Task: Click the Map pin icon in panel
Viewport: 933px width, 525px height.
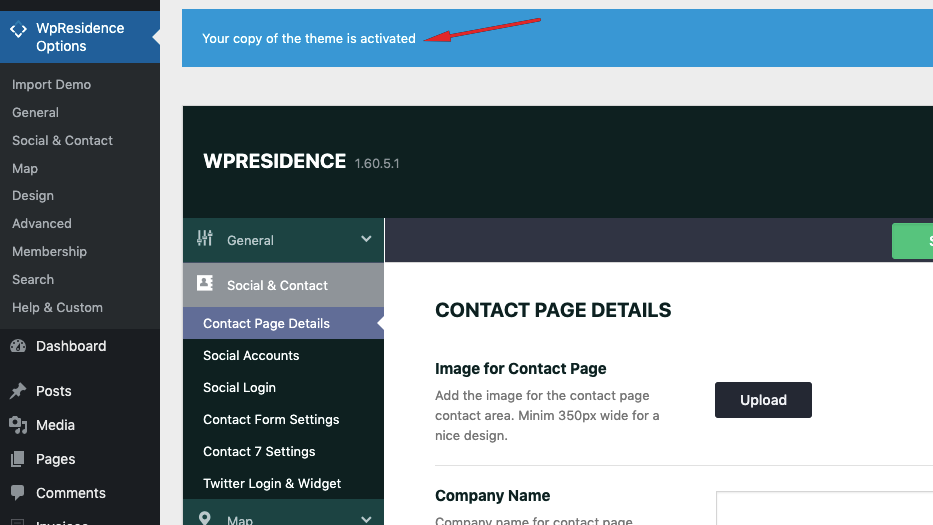Action: pos(205,518)
